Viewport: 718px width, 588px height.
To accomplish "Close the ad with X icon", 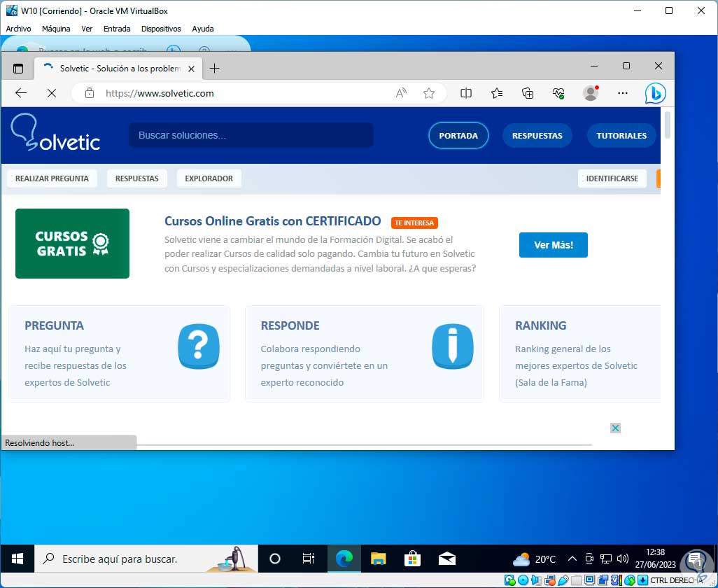I will (x=615, y=428).
